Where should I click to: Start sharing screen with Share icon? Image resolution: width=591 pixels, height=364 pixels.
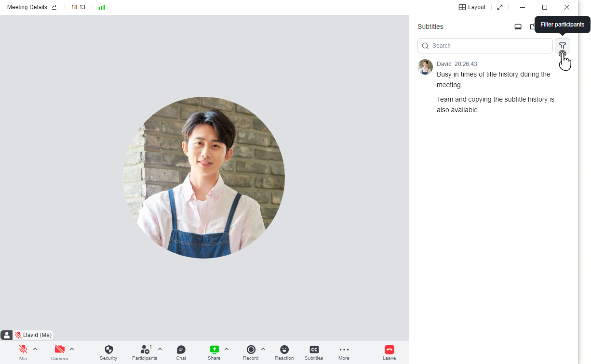(214, 350)
